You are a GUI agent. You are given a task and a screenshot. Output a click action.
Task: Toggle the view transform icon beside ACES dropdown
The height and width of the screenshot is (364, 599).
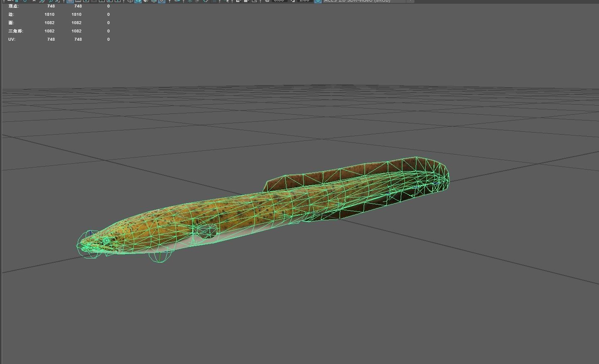(x=318, y=1)
